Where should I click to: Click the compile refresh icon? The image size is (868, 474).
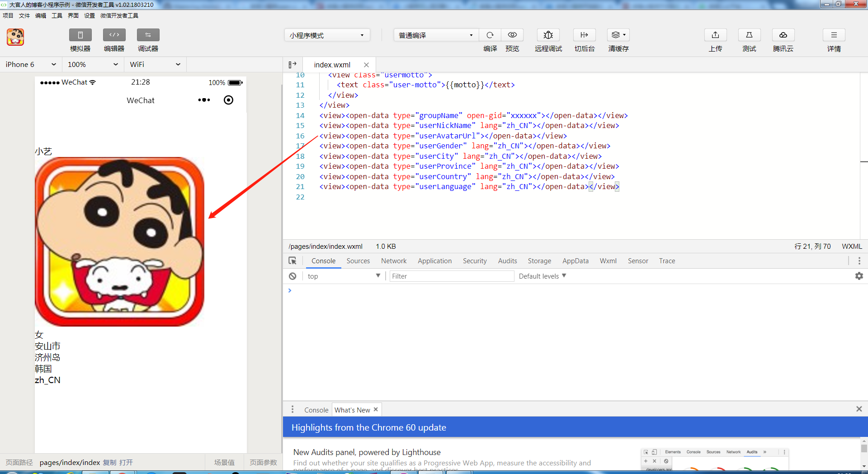(x=490, y=35)
